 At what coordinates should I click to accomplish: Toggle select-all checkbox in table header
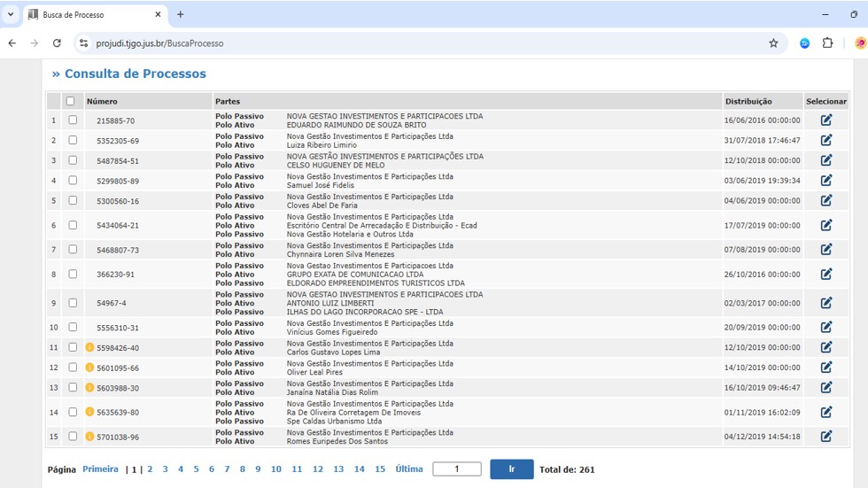(70, 101)
